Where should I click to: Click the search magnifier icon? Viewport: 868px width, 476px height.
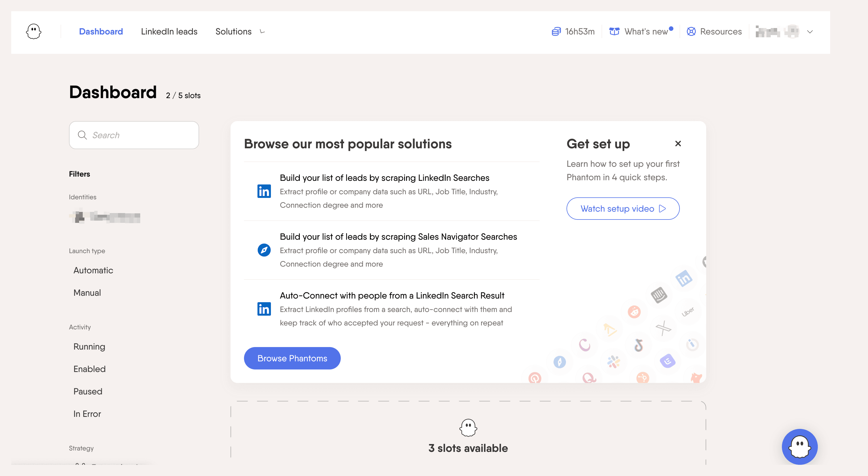point(82,135)
